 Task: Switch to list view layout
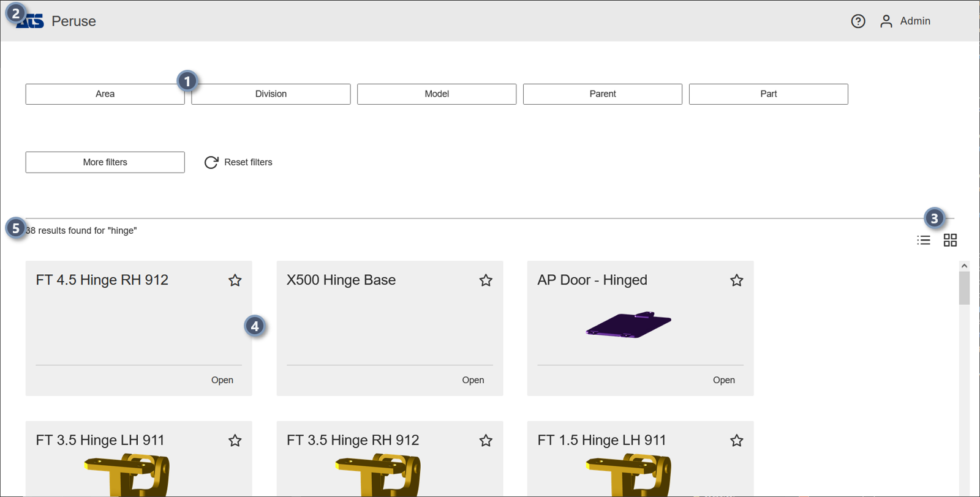click(x=924, y=241)
